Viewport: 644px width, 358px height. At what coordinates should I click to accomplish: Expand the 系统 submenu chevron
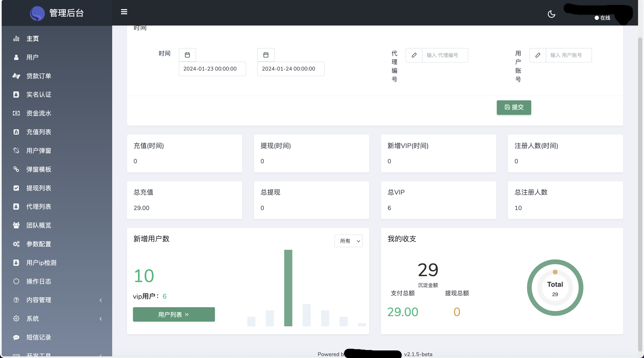[x=101, y=318]
